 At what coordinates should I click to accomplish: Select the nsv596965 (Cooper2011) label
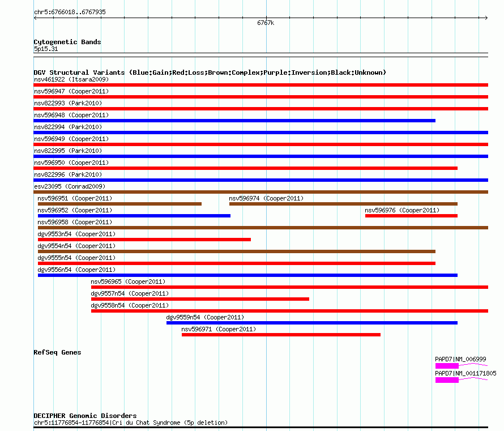128,281
